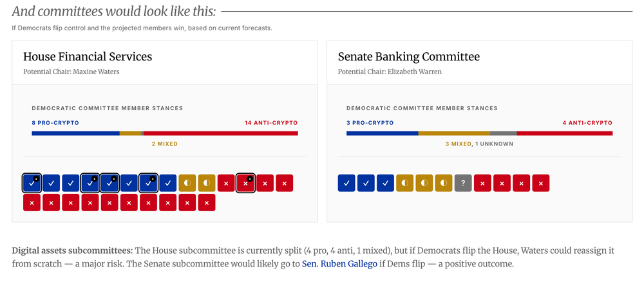The image size is (644, 284).
Task: Click the Senate Banking Committee heading
Action: pyautogui.click(x=408, y=57)
